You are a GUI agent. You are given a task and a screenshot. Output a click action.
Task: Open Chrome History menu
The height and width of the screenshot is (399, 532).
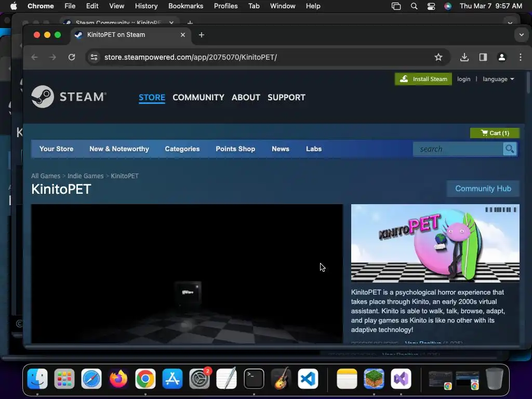coord(146,6)
